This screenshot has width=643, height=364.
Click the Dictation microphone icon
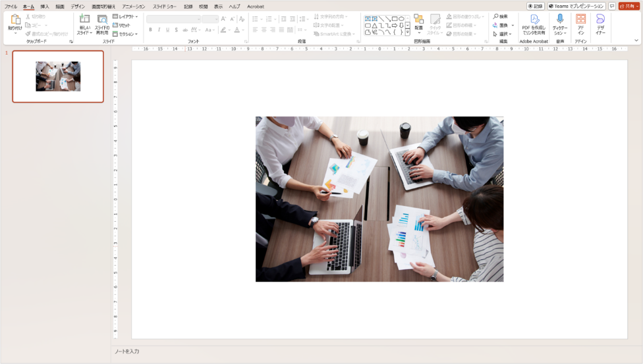[x=560, y=18]
